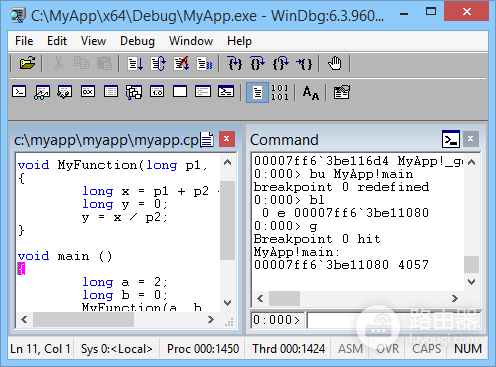The width and height of the screenshot is (496, 367).
Task: Close the Command window panel
Action: [x=470, y=139]
